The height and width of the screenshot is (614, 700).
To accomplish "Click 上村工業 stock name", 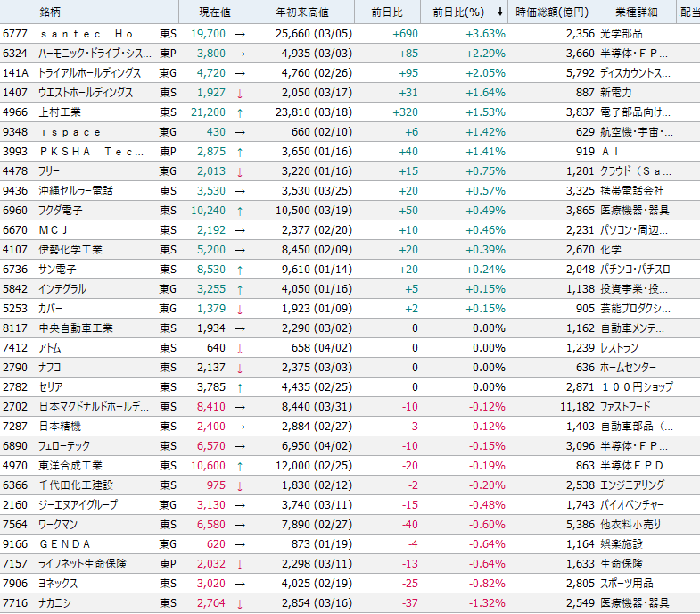I will (60, 112).
